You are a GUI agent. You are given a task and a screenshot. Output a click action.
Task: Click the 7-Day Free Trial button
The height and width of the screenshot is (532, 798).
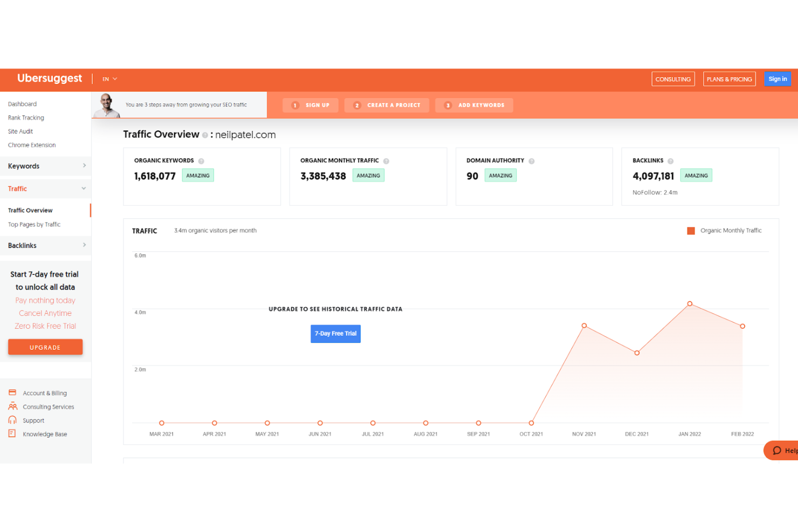pyautogui.click(x=335, y=334)
